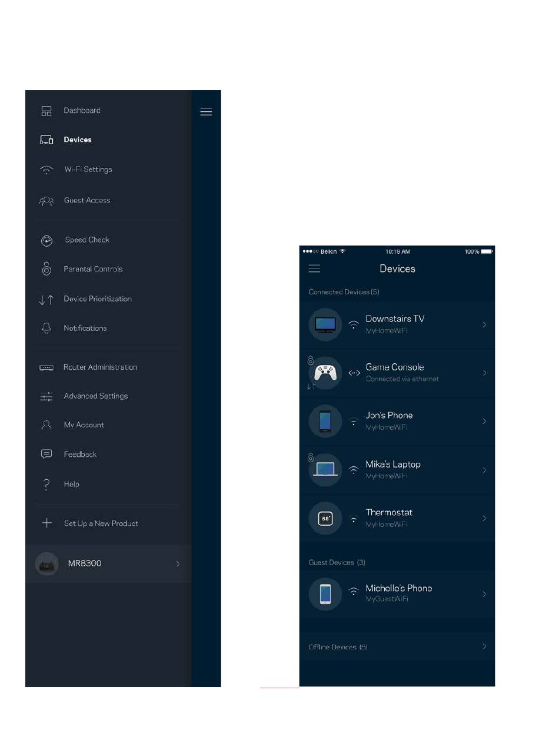Tap the Game Console controller icon

pos(325,373)
